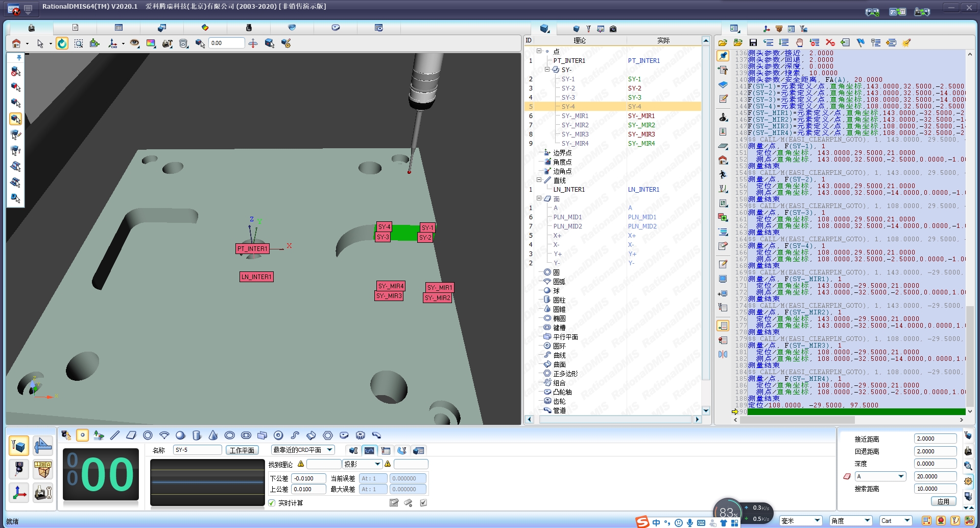
Task: Collapse the SY- group tree node
Action: [x=547, y=70]
